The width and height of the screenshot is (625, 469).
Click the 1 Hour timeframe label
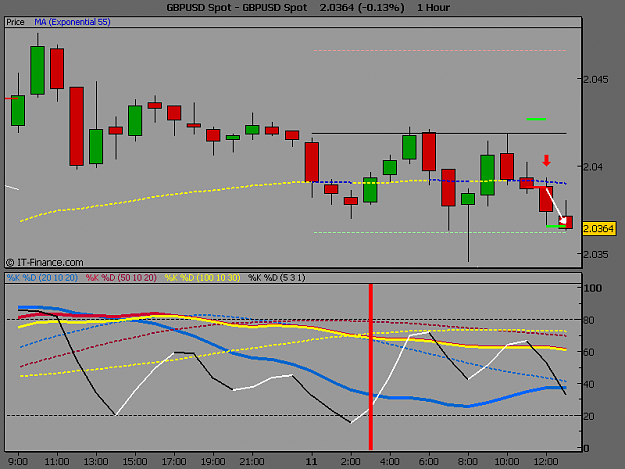433,8
